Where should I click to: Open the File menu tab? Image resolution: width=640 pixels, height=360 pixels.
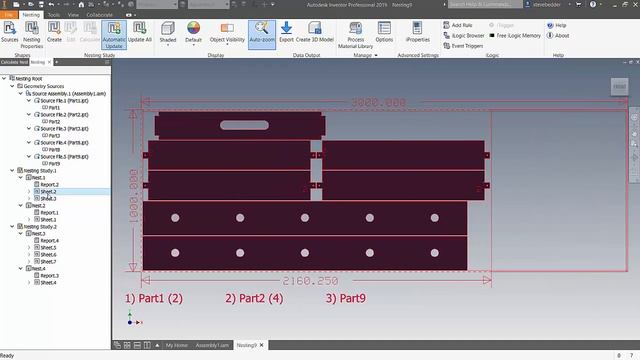9,15
